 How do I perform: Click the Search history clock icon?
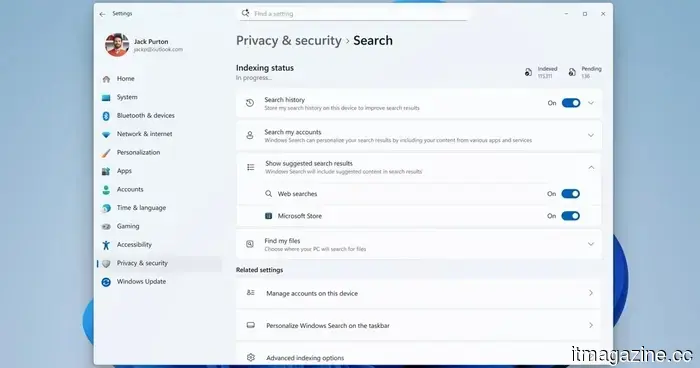(250, 103)
